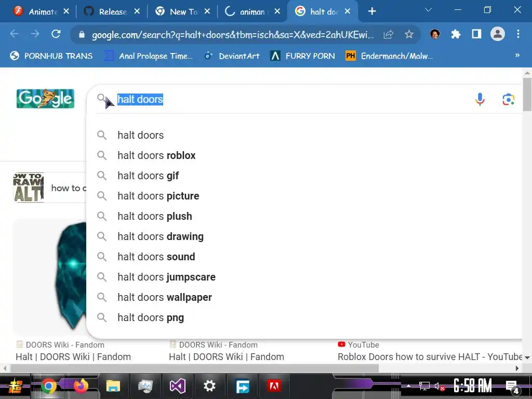Screen dimensions: 532x399
Task: Open first 'Halt | DOORS Wiki | Fandom' link
Action: (73, 356)
